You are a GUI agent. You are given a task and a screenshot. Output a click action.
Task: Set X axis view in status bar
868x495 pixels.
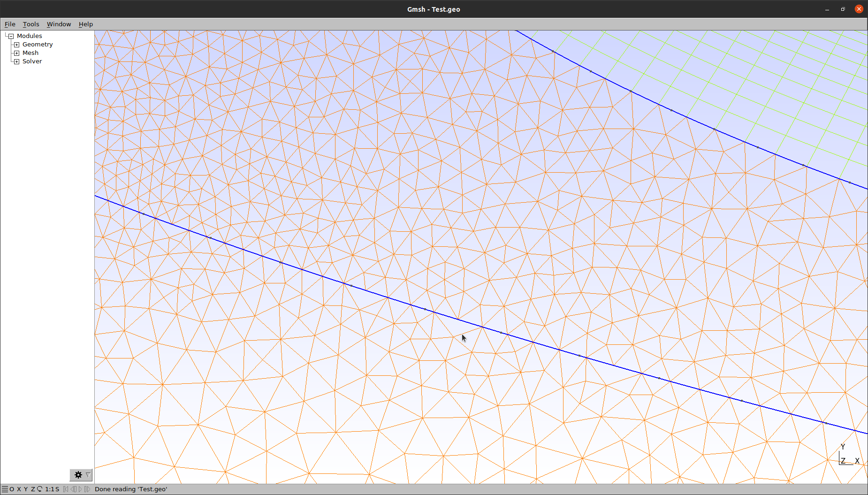[19, 489]
